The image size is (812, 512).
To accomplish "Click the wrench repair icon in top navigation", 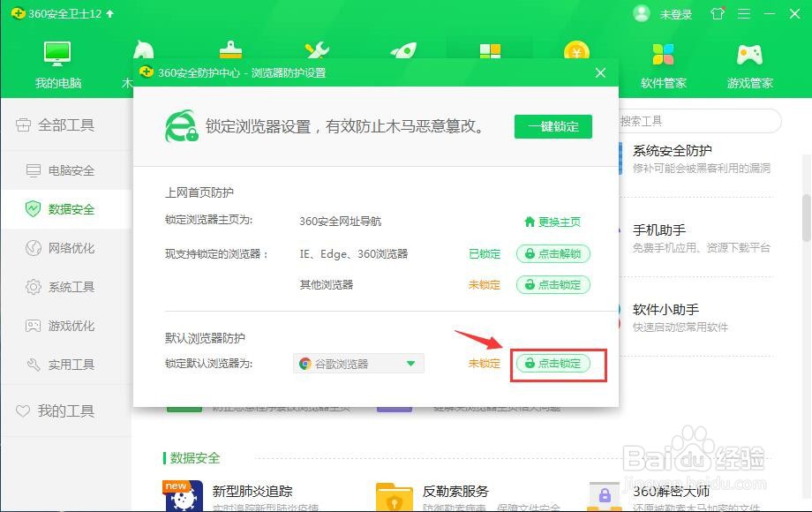I will click(x=317, y=49).
